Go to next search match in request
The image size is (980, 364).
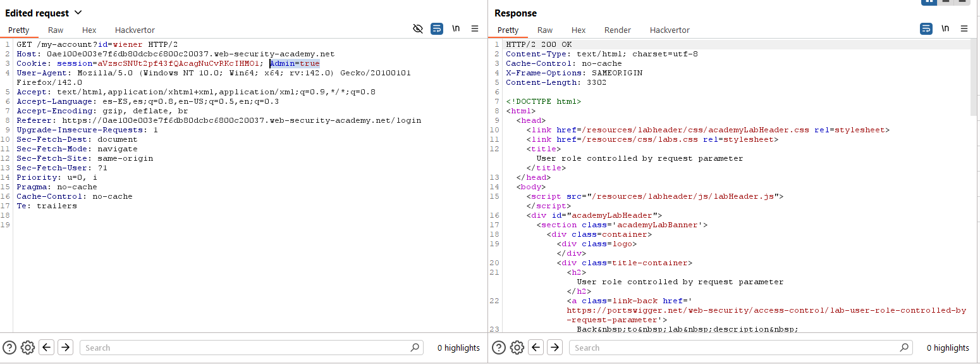tap(65, 348)
